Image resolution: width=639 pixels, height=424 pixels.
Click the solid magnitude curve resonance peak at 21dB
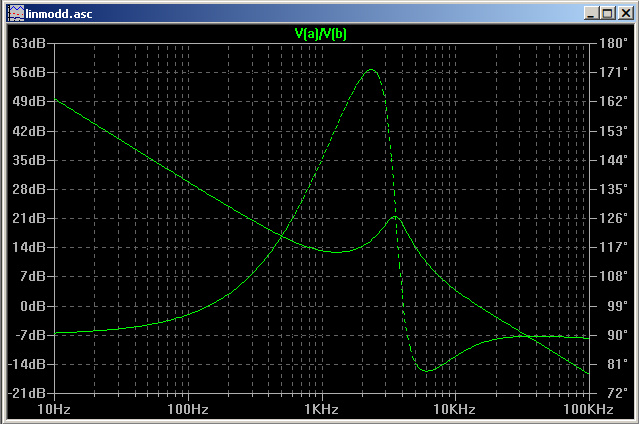coord(395,216)
